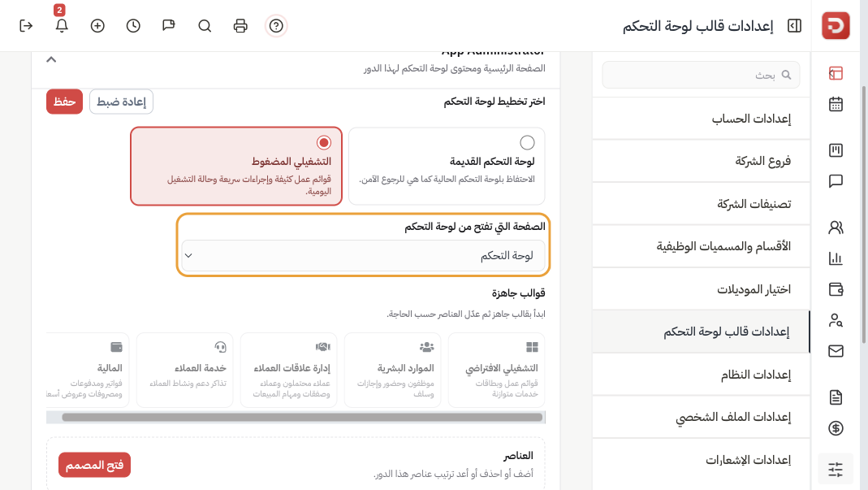
Task: Click the red حفظ save button
Action: pos(64,102)
